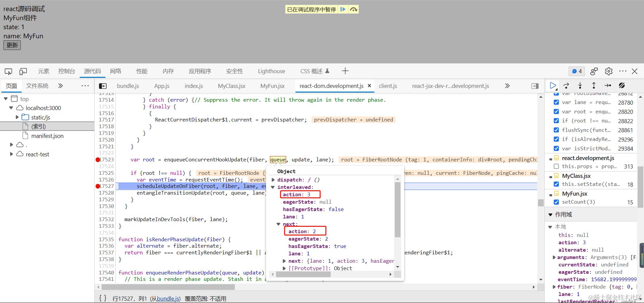Follow the bundle.js link in status bar

coord(168,299)
